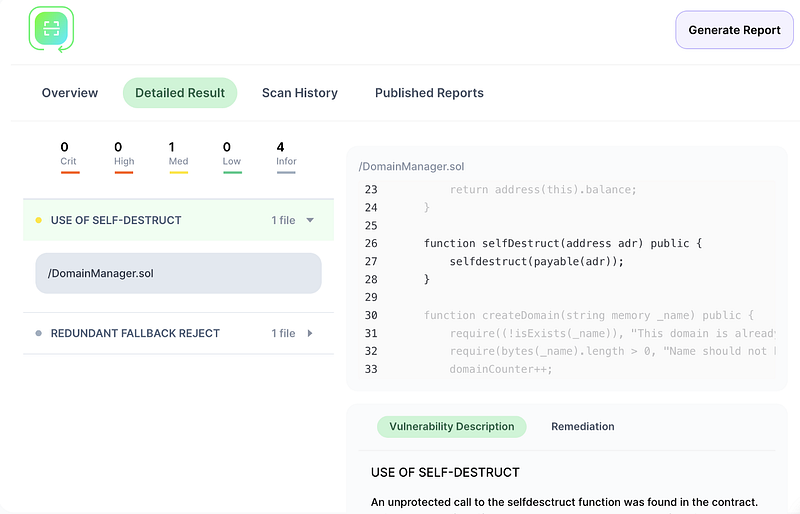800x514 pixels.
Task: Expand the REDUNDANT FALLBACK REJECT arrow
Action: click(x=310, y=333)
